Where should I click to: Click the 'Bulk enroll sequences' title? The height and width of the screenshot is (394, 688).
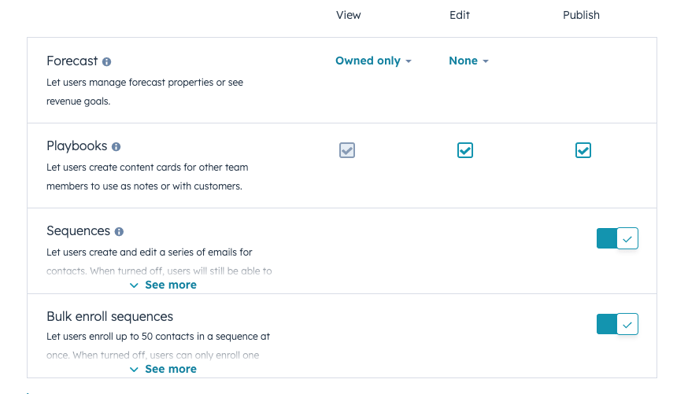(110, 316)
